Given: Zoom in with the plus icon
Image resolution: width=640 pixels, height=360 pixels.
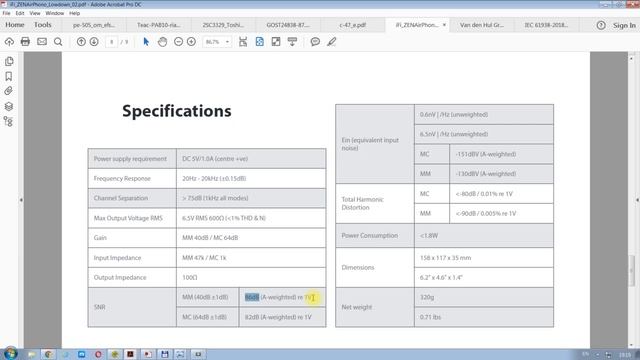Looking at the screenshot, I should (x=191, y=42).
